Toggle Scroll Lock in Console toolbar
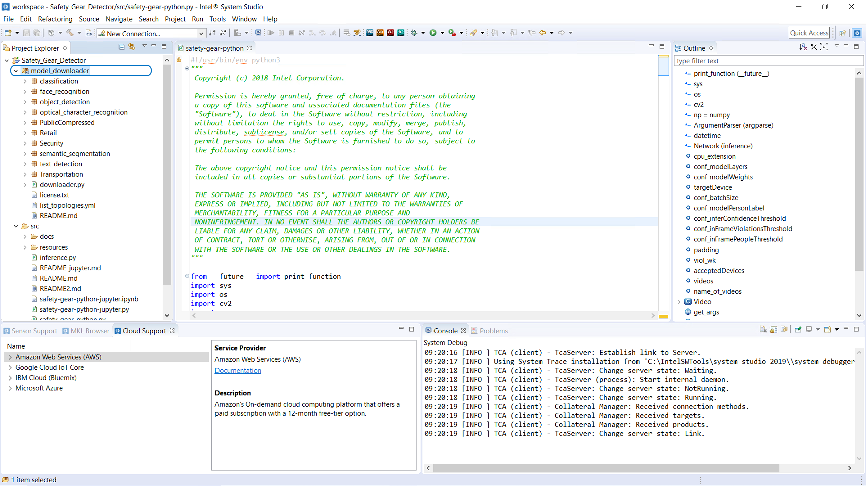Image resolution: width=868 pixels, height=486 pixels. [774, 329]
